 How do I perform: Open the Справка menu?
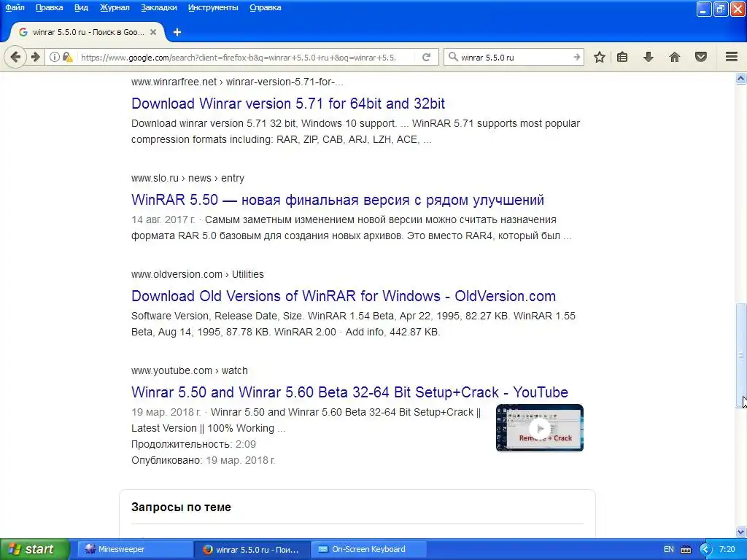click(266, 7)
